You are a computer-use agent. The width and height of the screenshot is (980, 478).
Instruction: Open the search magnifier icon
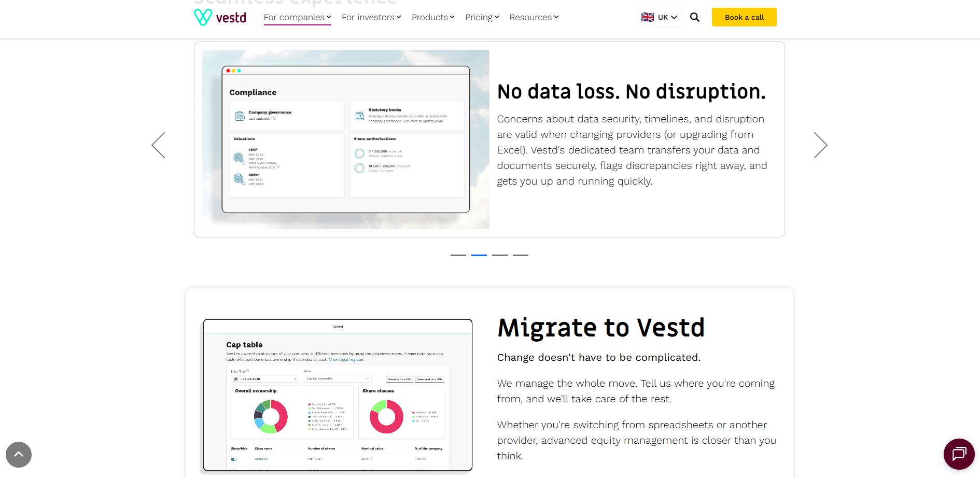tap(695, 17)
